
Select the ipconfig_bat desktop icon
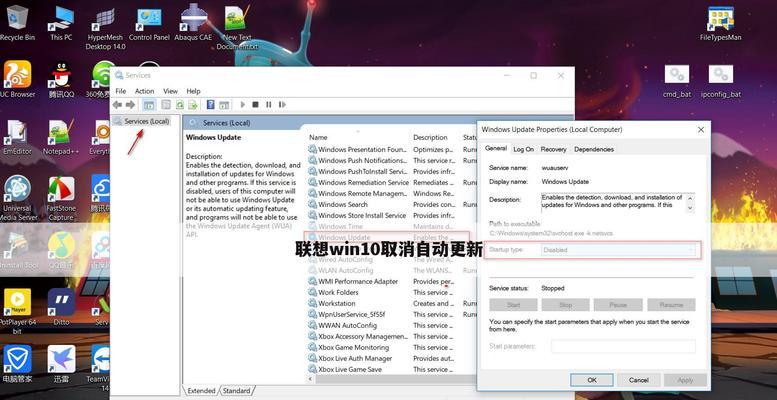[721, 81]
